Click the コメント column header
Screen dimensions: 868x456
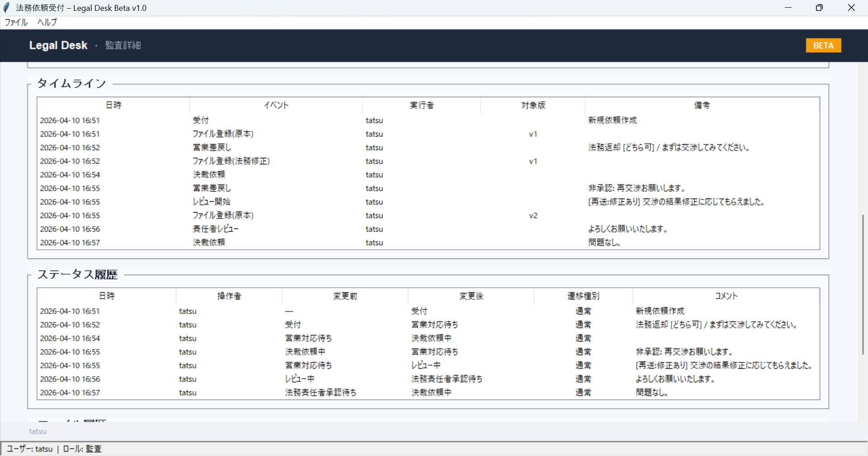(x=726, y=296)
